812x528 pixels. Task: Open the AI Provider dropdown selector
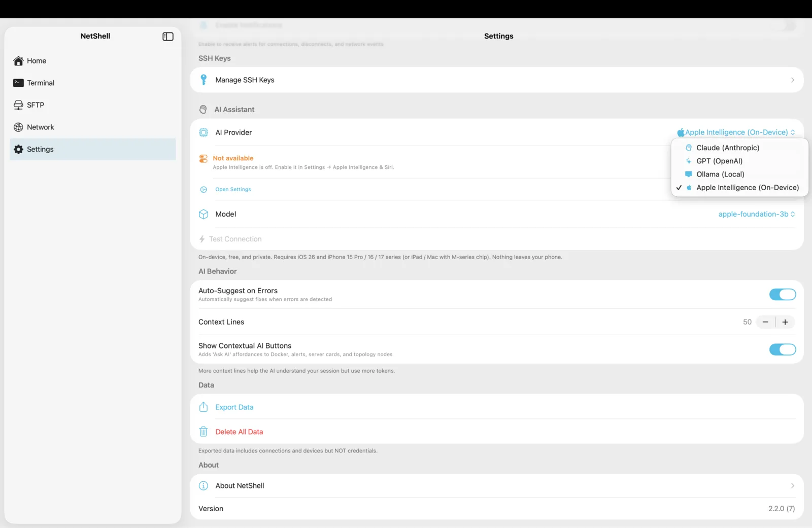pos(736,132)
